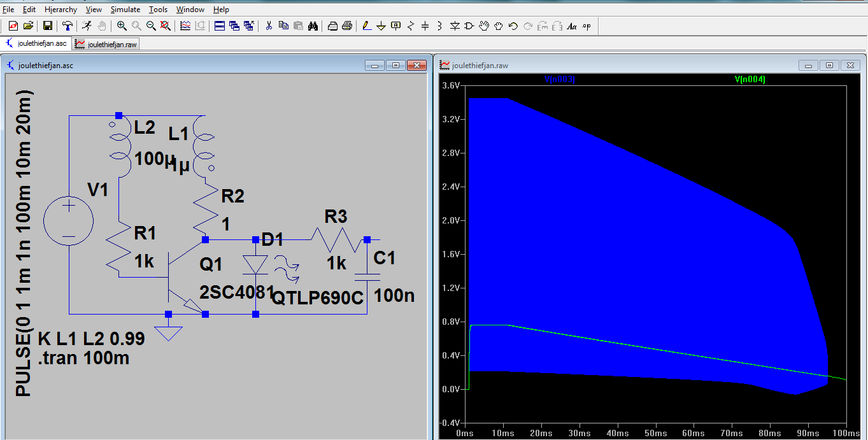Select the Text 'Aa' tool
This screenshot has width=868, height=440.
tap(572, 26)
